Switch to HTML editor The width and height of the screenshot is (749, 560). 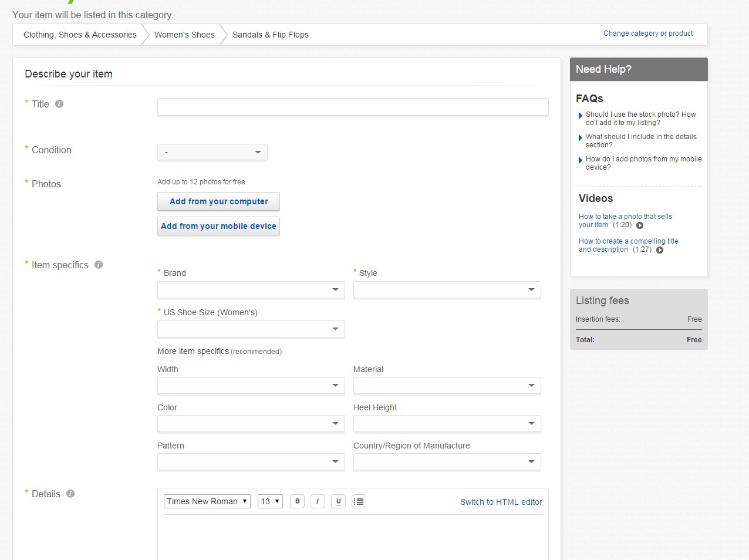point(501,502)
